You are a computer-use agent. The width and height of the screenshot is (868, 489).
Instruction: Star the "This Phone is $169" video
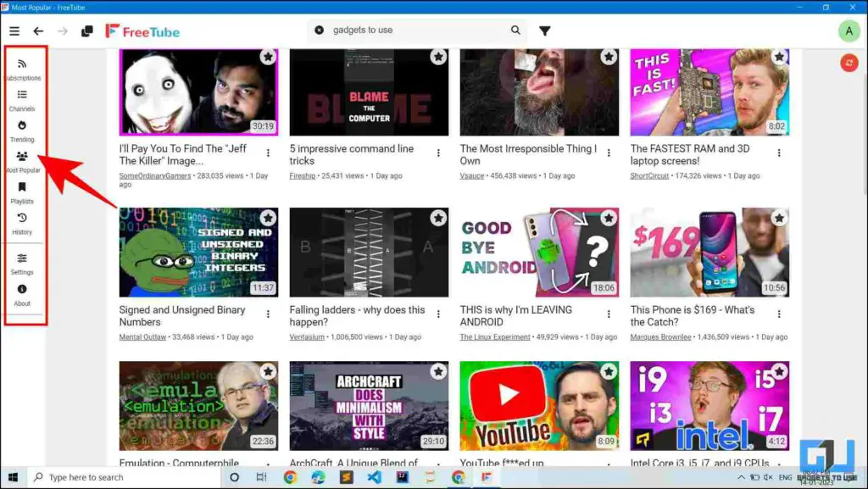[780, 218]
